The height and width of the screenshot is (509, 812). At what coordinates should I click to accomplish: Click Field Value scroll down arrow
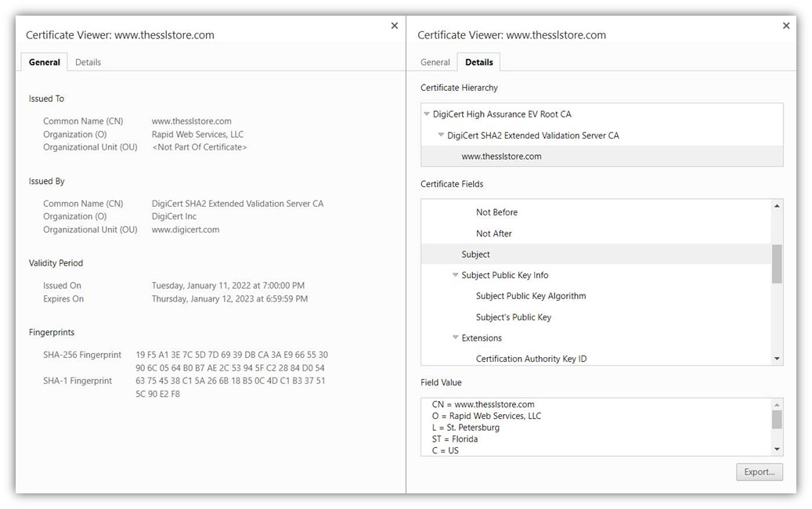click(777, 449)
